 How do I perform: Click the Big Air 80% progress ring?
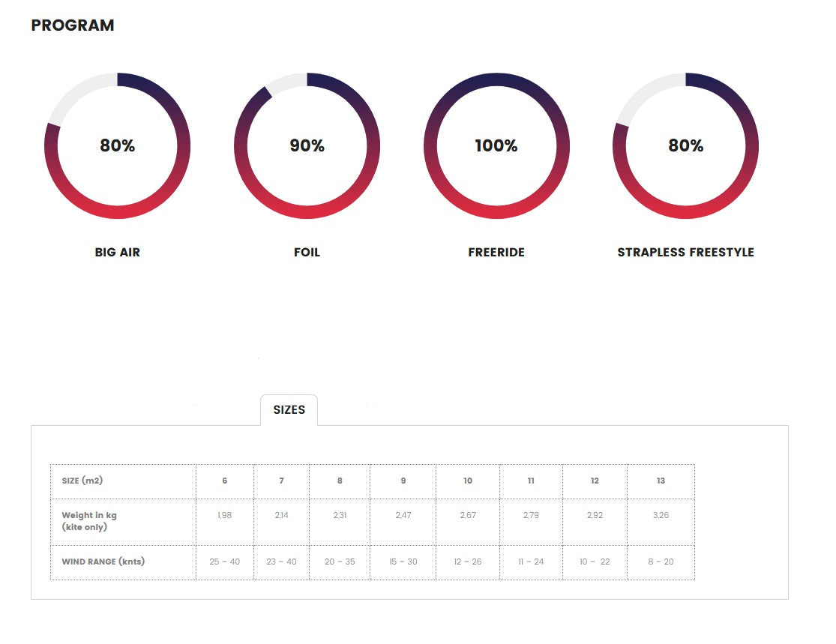tap(117, 146)
